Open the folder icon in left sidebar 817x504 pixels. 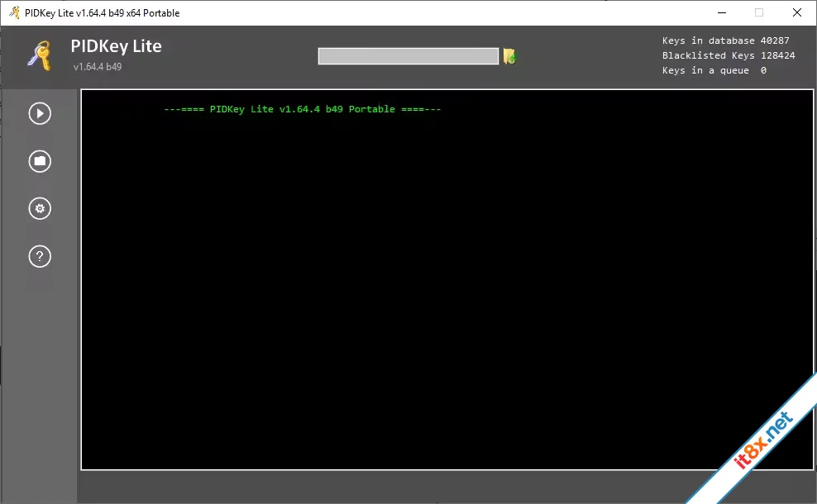pos(40,161)
